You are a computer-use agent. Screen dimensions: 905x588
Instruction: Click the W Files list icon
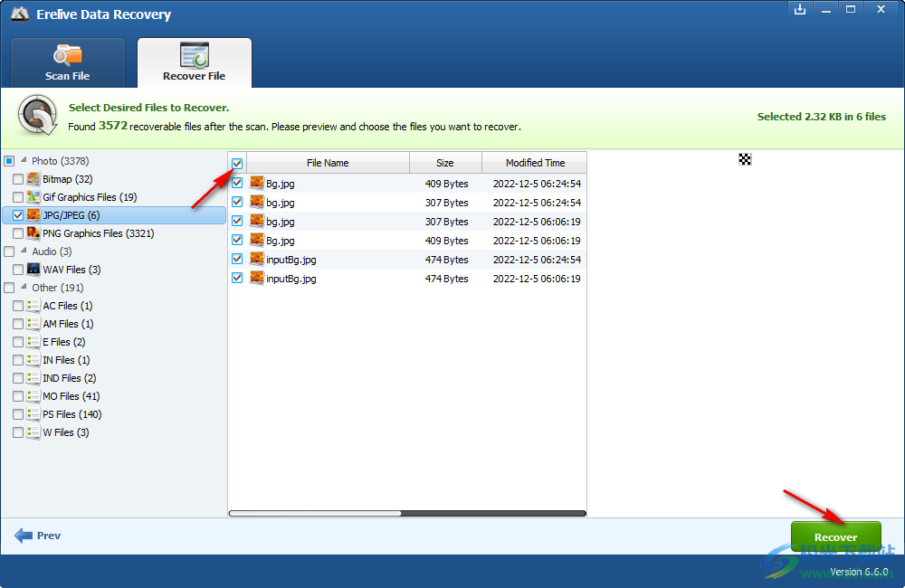click(33, 432)
